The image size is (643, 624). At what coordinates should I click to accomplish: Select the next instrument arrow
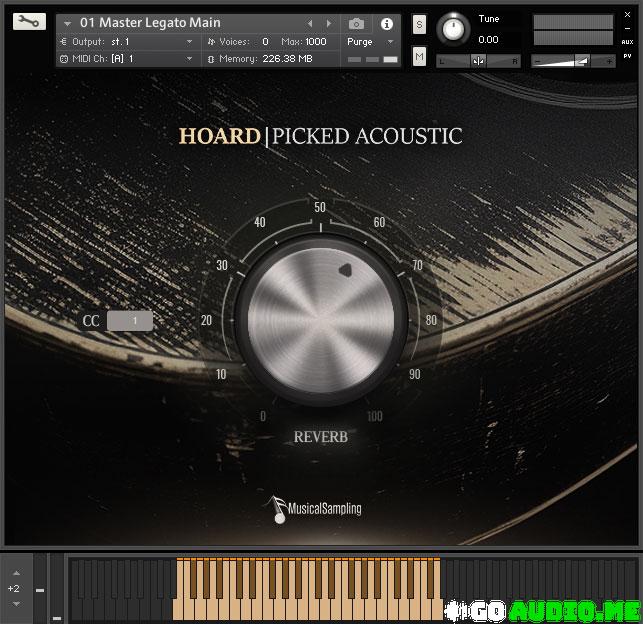[x=329, y=23]
